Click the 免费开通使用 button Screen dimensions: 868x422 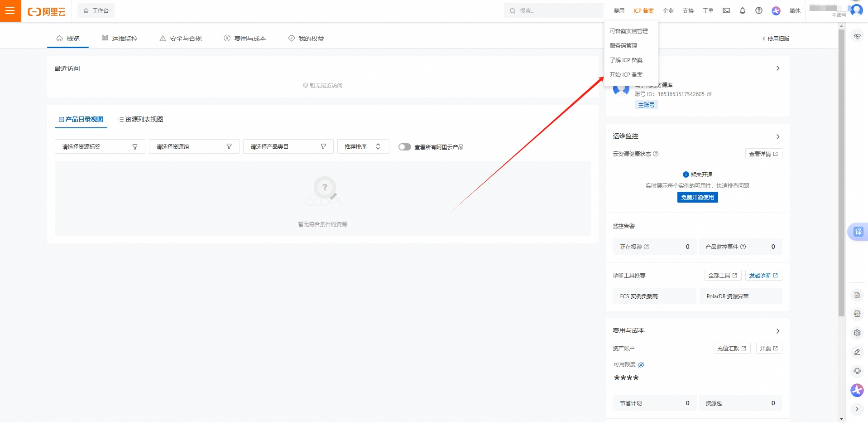click(x=697, y=197)
